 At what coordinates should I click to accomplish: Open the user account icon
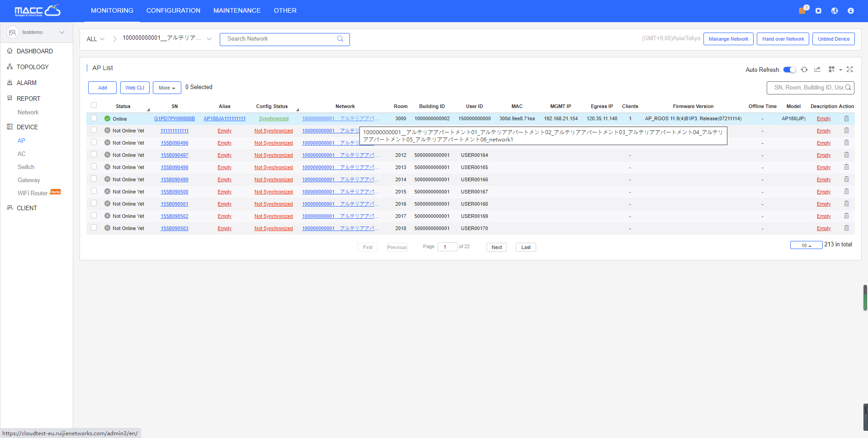851,10
